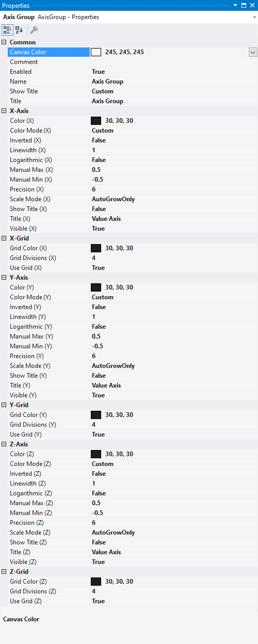Image resolution: width=258 pixels, height=644 pixels.
Task: Open Property Pages wrench icon
Action: pos(34,30)
